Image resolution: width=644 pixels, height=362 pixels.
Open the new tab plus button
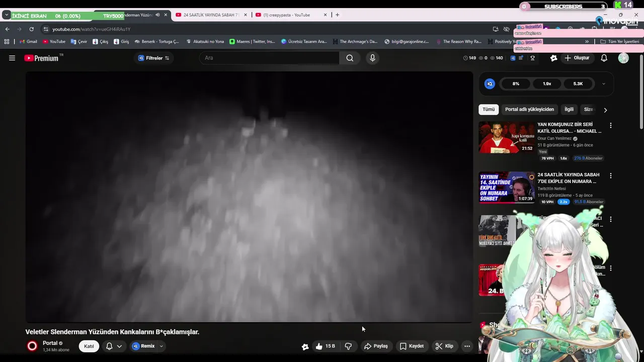[337, 15]
